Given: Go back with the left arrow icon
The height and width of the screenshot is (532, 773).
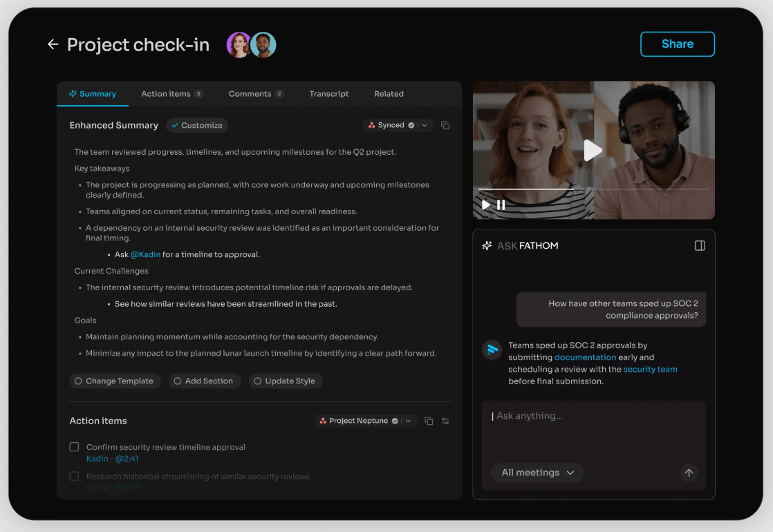Looking at the screenshot, I should [x=53, y=44].
